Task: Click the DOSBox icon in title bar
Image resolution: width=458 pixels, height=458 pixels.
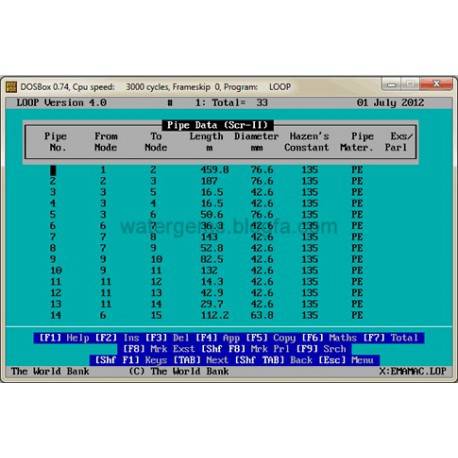Action: pyautogui.click(x=11, y=87)
